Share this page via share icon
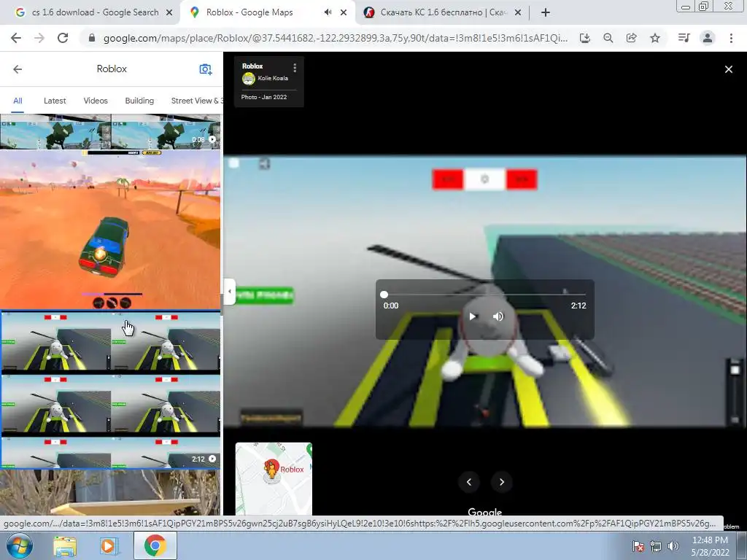This screenshot has width=747, height=560. click(631, 38)
